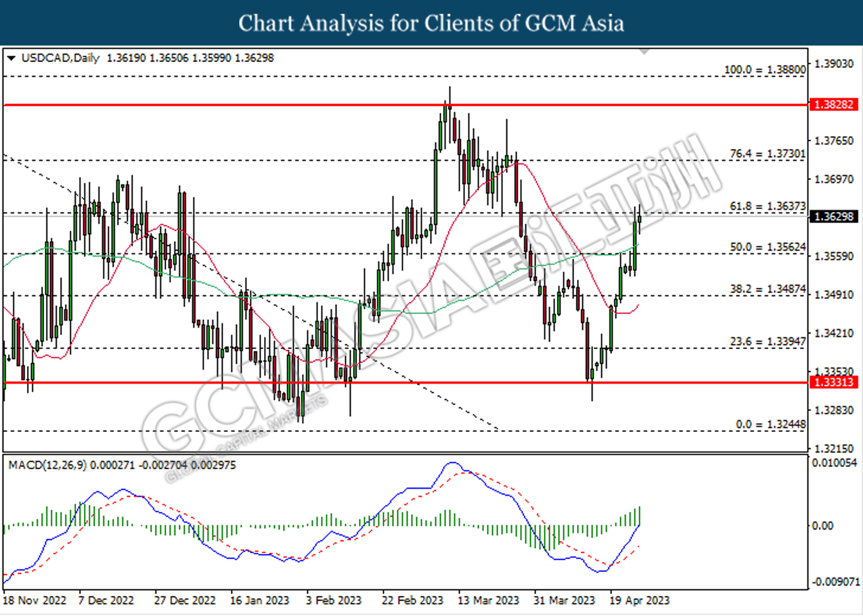This screenshot has width=863, height=616.
Task: Click the USDCAD,Daily chart title
Action: click(x=60, y=58)
